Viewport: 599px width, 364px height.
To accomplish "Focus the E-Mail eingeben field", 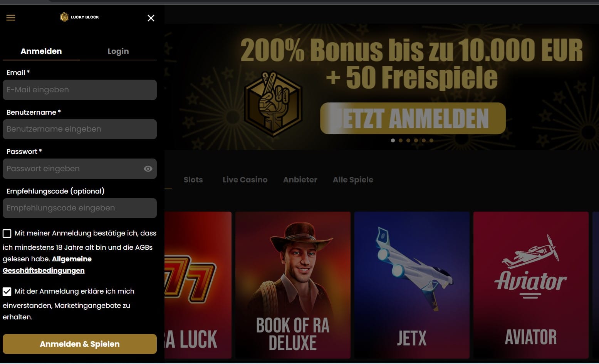I will 80,90.
